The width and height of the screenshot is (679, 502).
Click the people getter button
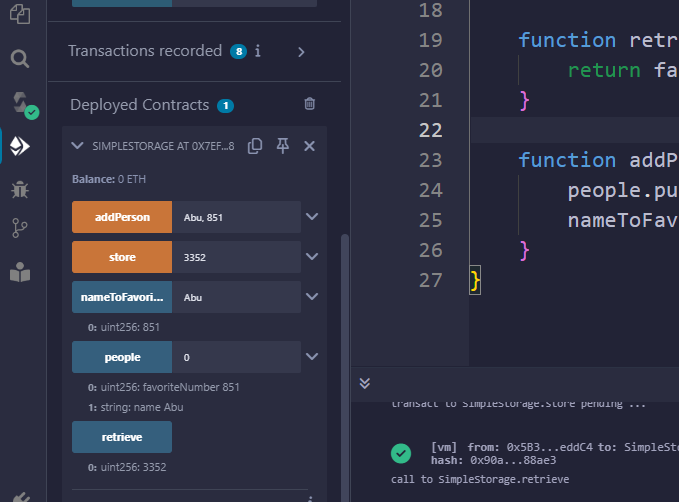[x=122, y=357]
